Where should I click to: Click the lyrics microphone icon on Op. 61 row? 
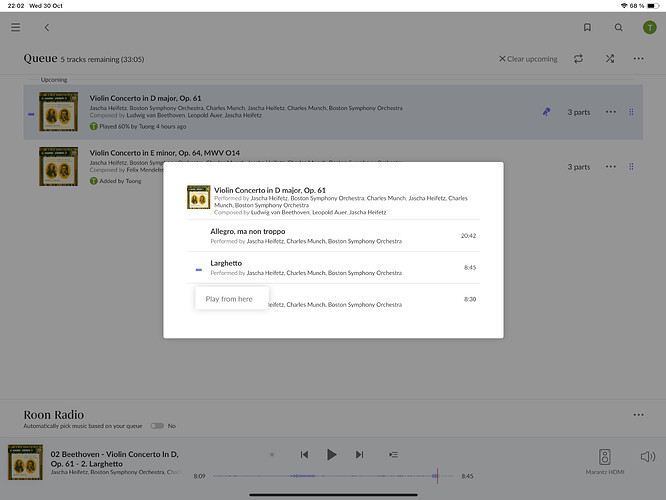[x=547, y=112]
